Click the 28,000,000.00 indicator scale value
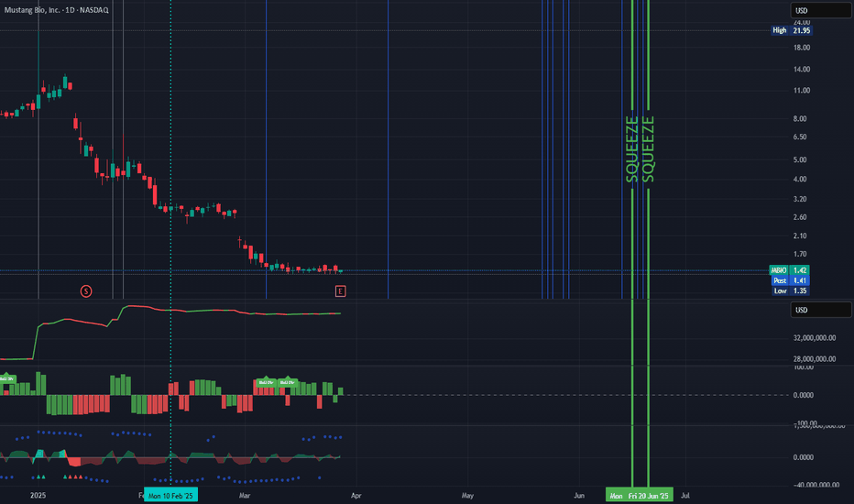The height and width of the screenshot is (504, 854). pos(815,359)
